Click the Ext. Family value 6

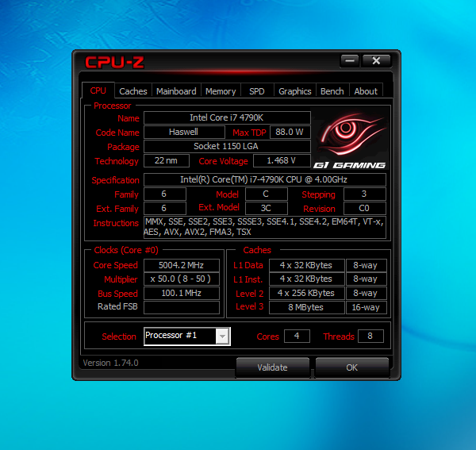(x=164, y=208)
